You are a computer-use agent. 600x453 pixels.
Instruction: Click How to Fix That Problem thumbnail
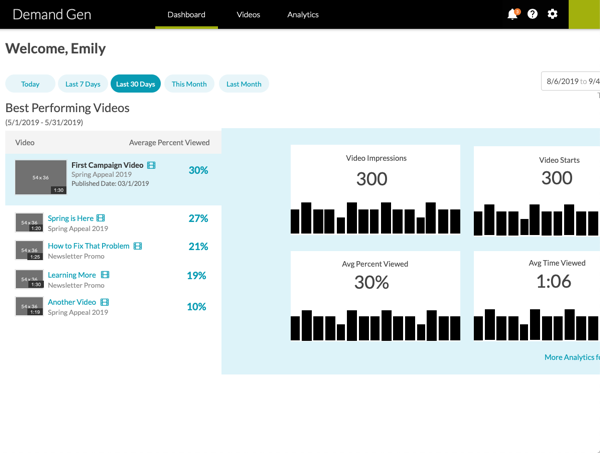(x=29, y=250)
